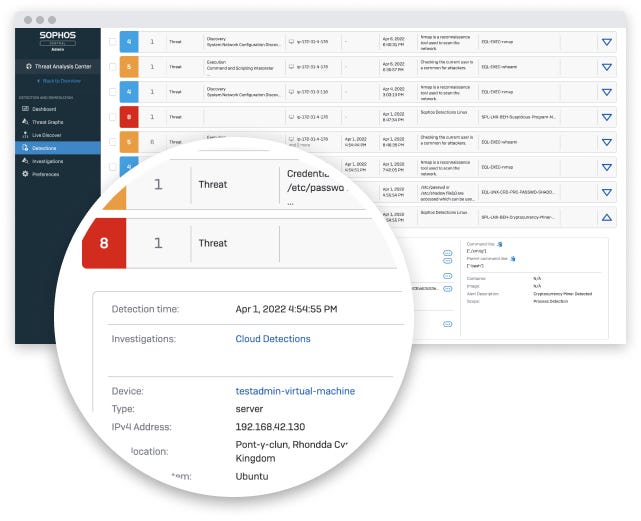Open Threat Graphs in the sidebar

58,122
